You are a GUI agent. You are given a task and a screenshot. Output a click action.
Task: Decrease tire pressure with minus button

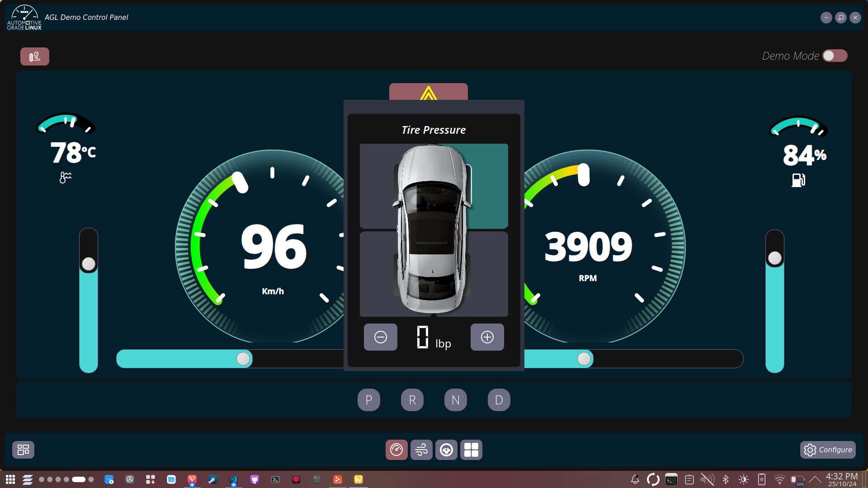tap(381, 337)
